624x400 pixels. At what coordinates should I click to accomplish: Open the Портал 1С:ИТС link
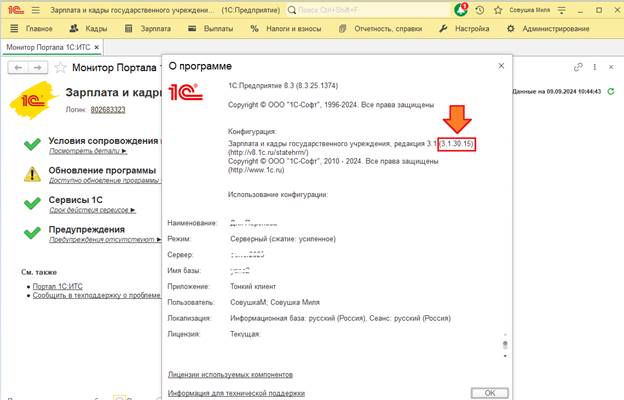coord(58,287)
